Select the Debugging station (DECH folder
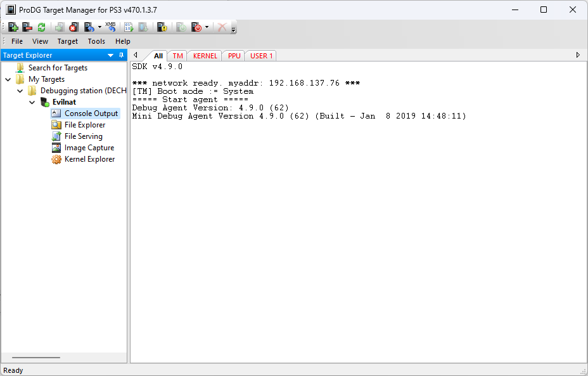This screenshot has width=588, height=376. click(x=83, y=91)
